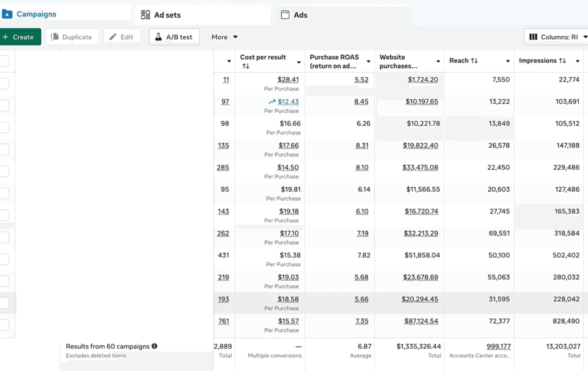Click the A/B test flask icon
588x371 pixels.
(x=159, y=37)
